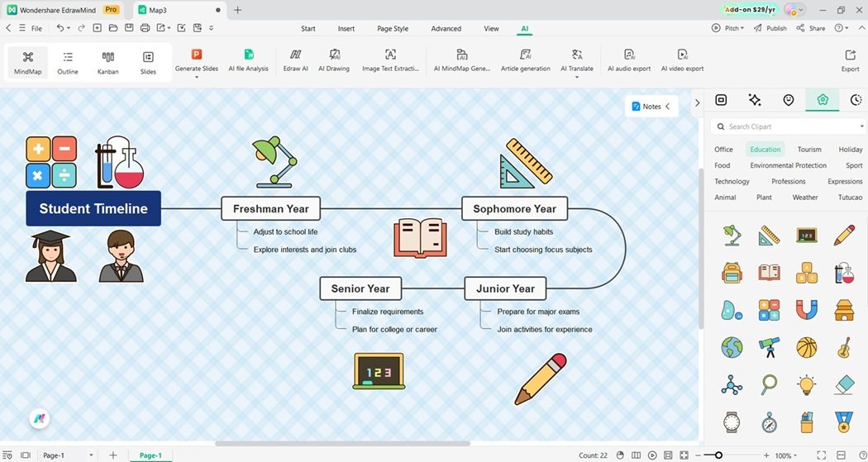Viewport: 868px width, 462px height.
Task: Click the AI audio export icon
Action: point(629,55)
